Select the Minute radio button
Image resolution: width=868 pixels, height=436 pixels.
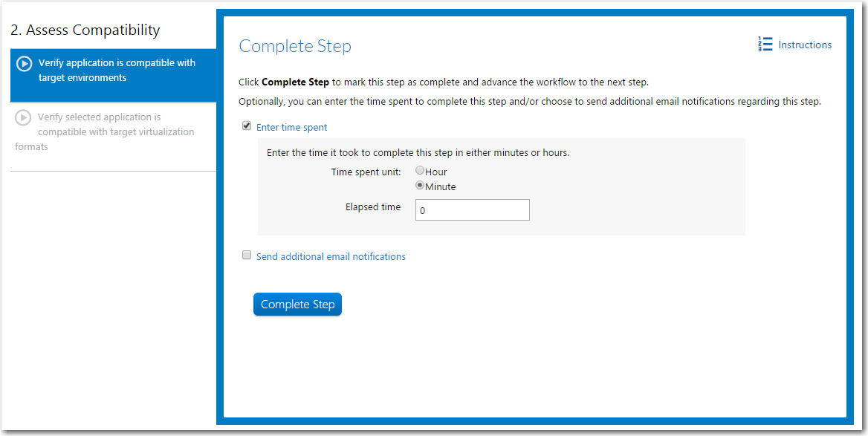[420, 186]
